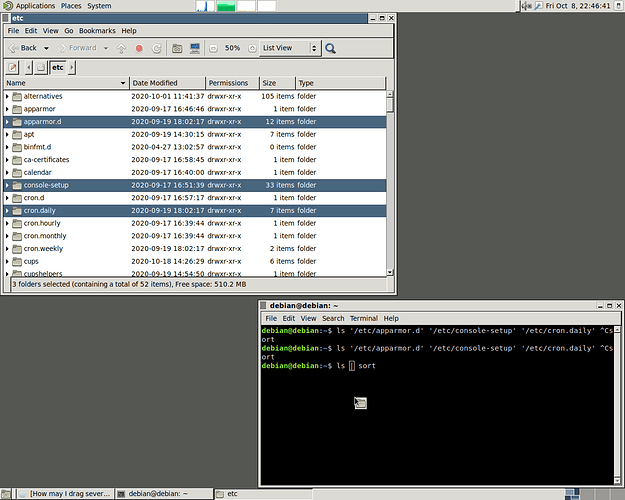
Task: Click the red Stop loading icon
Action: [x=139, y=48]
